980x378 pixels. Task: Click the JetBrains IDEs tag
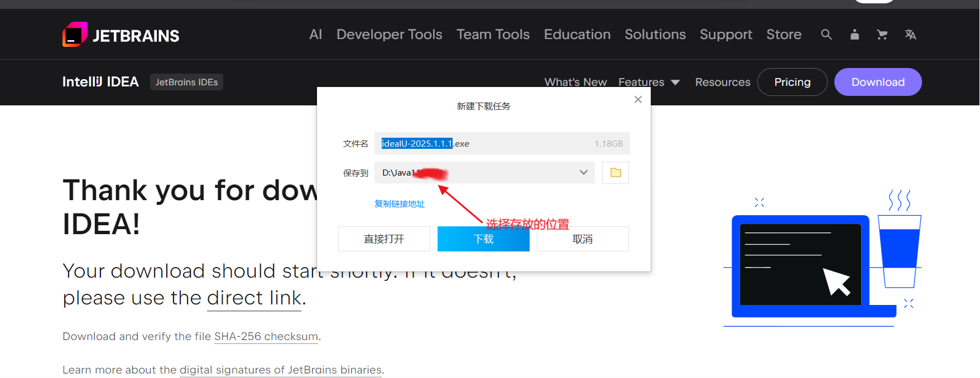tap(186, 82)
